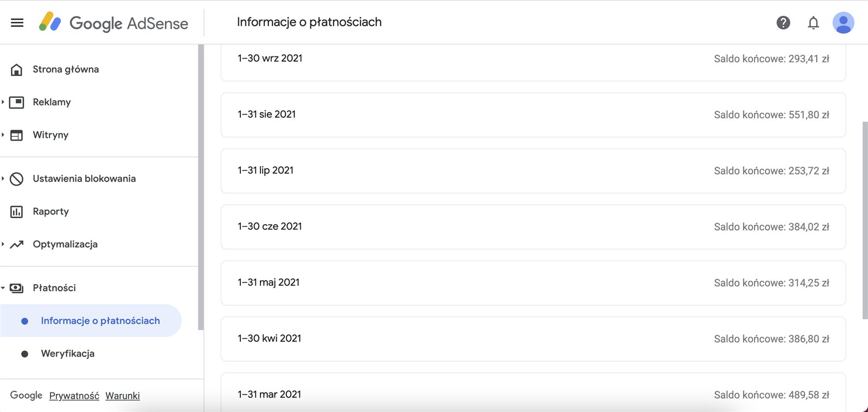Open the help question mark icon

783,22
